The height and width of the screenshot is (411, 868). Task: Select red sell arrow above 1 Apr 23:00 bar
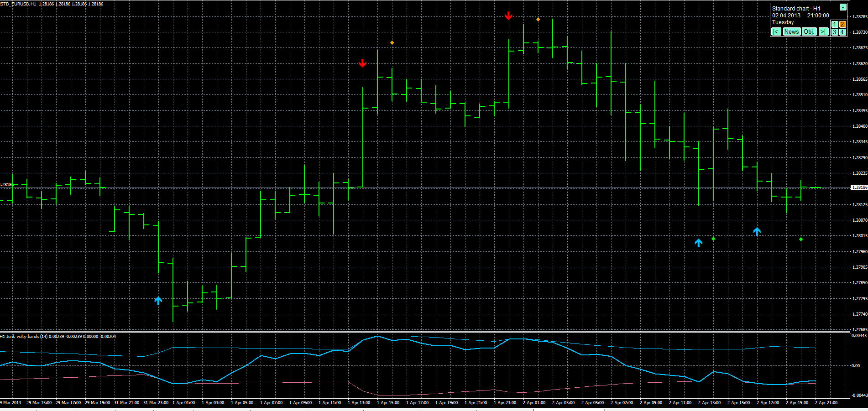coord(508,16)
